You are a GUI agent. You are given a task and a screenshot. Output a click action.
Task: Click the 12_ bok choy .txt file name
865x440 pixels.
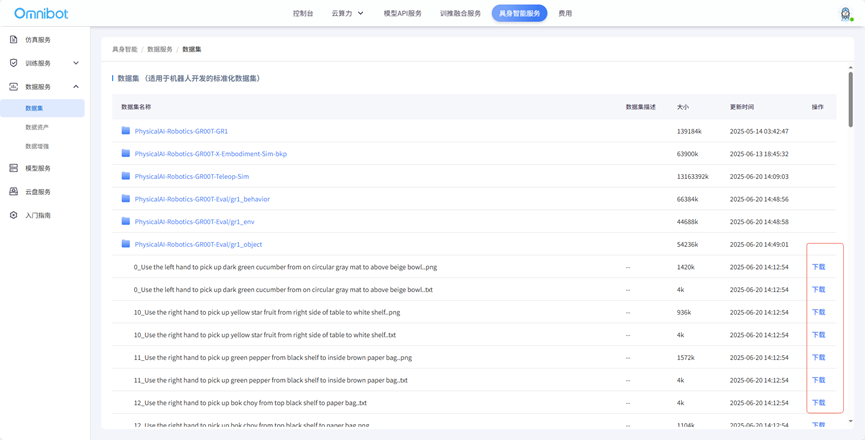(250, 403)
